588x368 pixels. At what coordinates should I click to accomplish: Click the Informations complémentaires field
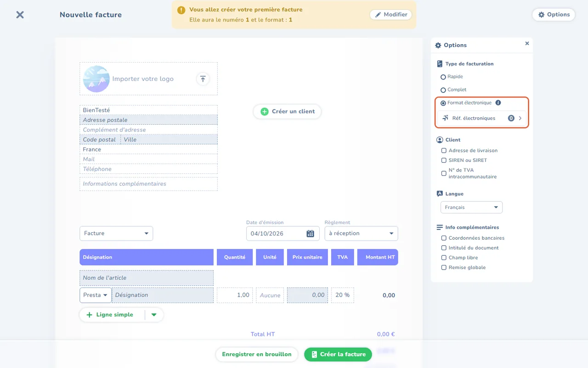click(148, 184)
